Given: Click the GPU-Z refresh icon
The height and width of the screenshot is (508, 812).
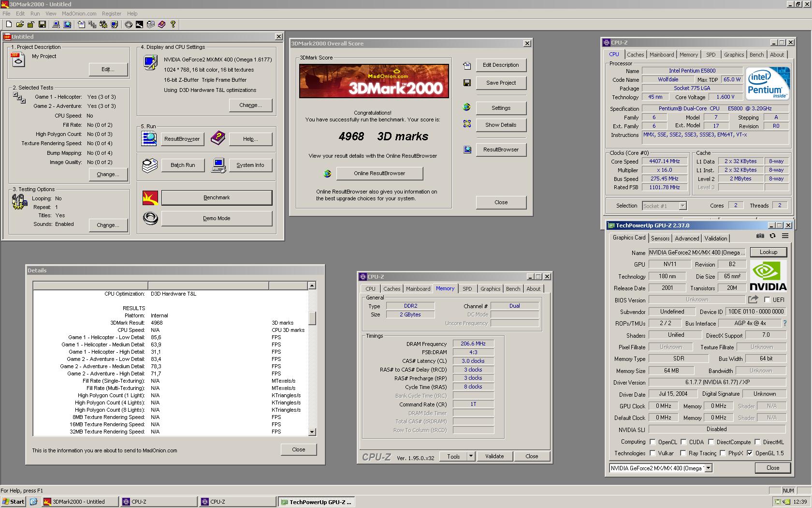Looking at the screenshot, I should pyautogui.click(x=772, y=236).
